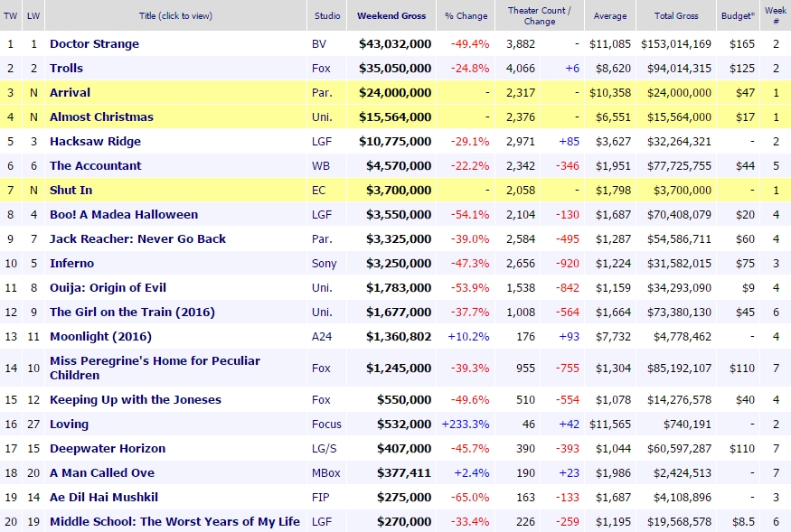Image resolution: width=791 pixels, height=532 pixels.
Task: Click the Inferno title link
Action: click(71, 263)
